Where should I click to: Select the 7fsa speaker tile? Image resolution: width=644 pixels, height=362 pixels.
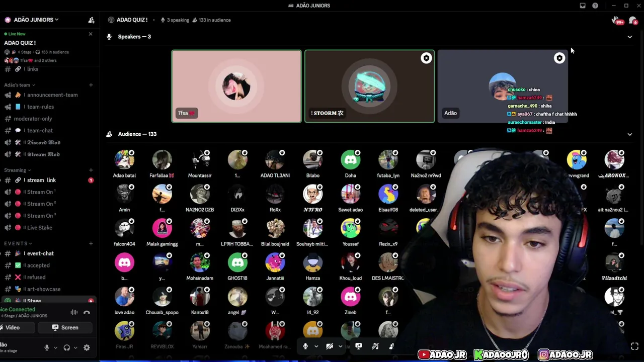click(x=236, y=86)
